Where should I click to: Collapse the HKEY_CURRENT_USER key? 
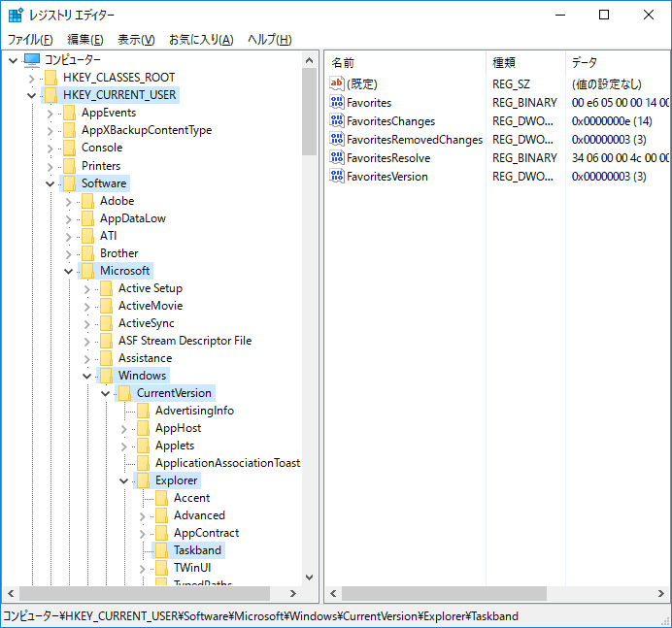click(x=32, y=95)
